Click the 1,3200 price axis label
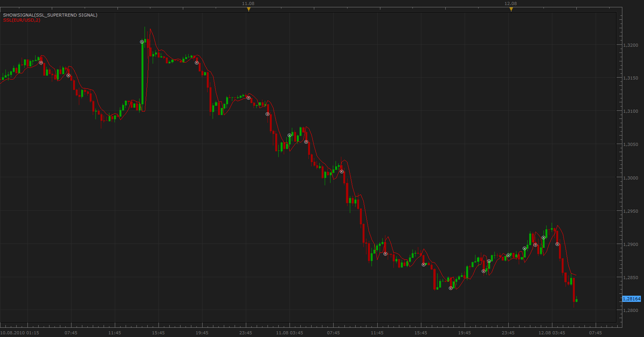Viewport: 644px width, 337px height. coord(631,45)
